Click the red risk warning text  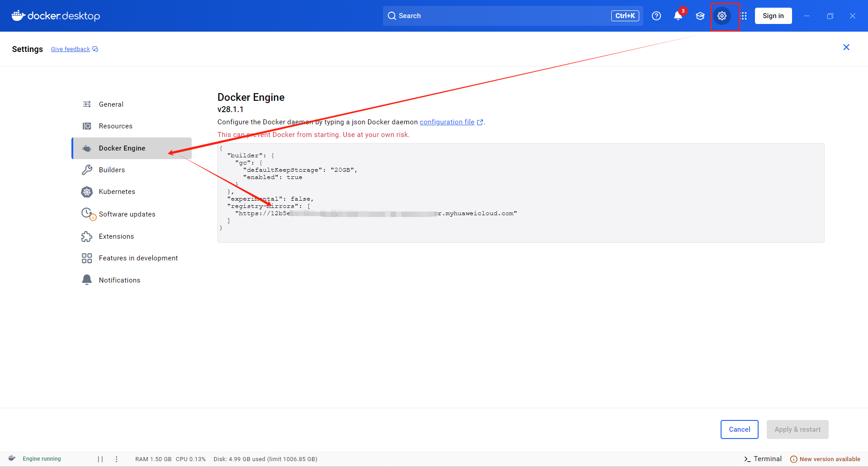point(313,135)
